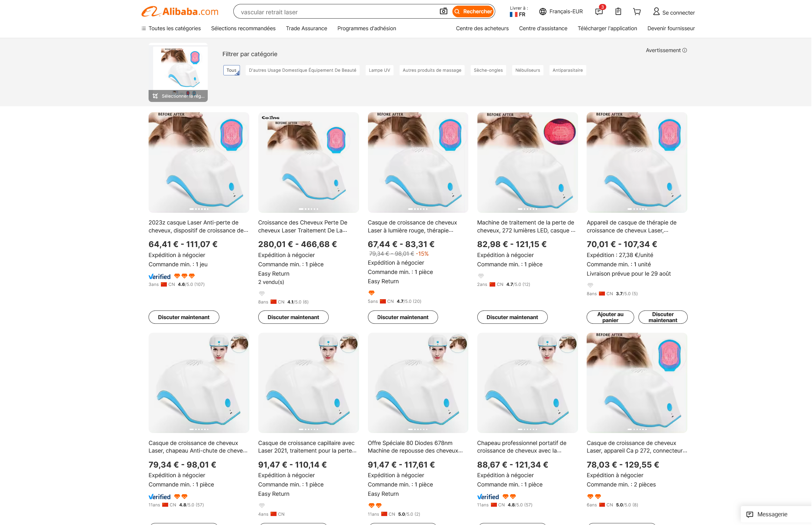
Task: Toggle the favorite heart on the 82,98 € product
Action: (481, 276)
